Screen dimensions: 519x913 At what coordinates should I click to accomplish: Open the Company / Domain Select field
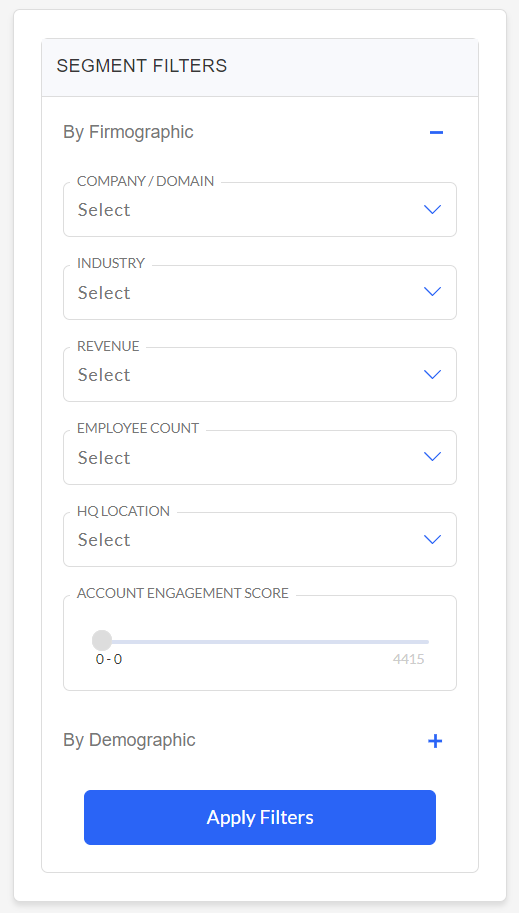point(260,210)
